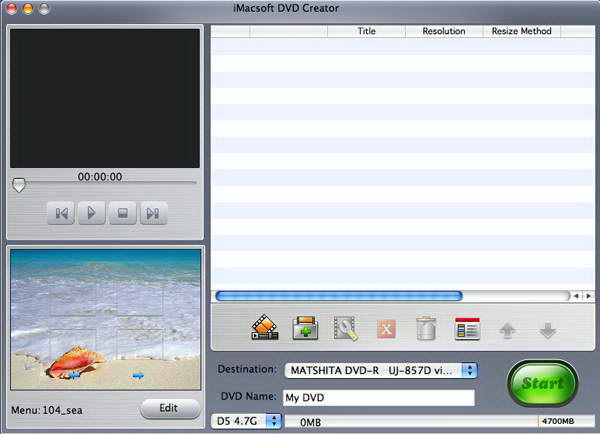Image resolution: width=600 pixels, height=434 pixels.
Task: Open the D5 4.7G disc size dropdown
Action: click(246, 421)
